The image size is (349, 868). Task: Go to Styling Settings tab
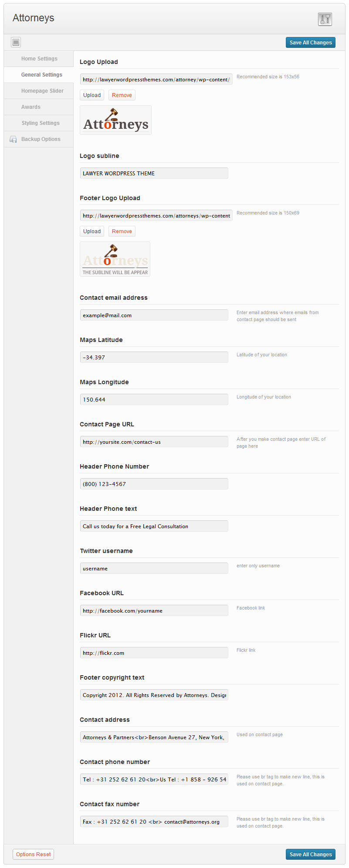[41, 123]
